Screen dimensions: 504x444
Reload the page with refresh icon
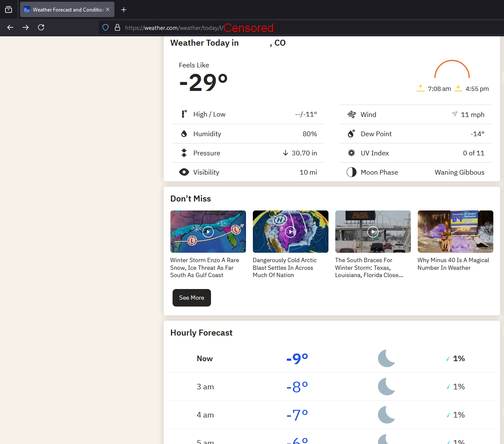point(41,27)
